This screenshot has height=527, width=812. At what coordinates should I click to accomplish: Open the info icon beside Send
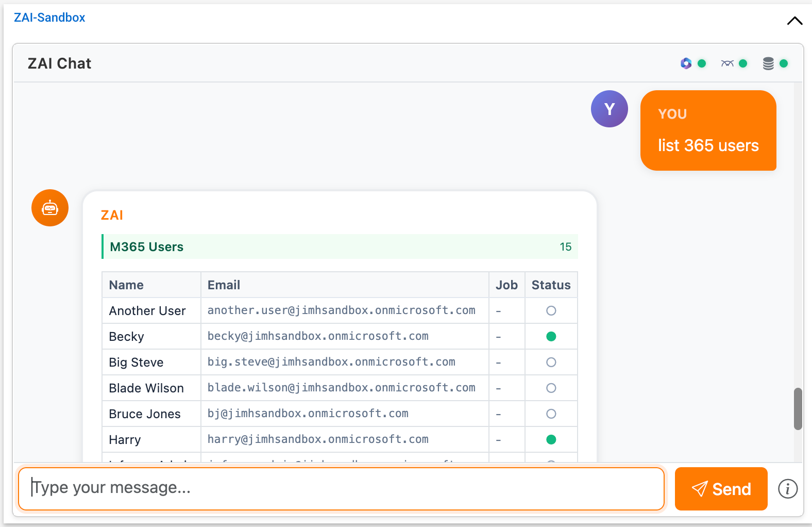coord(788,489)
